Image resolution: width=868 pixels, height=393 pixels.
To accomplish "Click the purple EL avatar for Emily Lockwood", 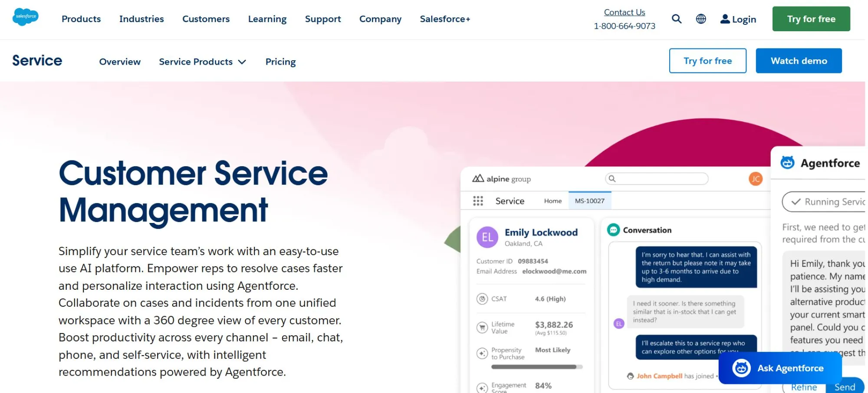I will click(x=487, y=237).
